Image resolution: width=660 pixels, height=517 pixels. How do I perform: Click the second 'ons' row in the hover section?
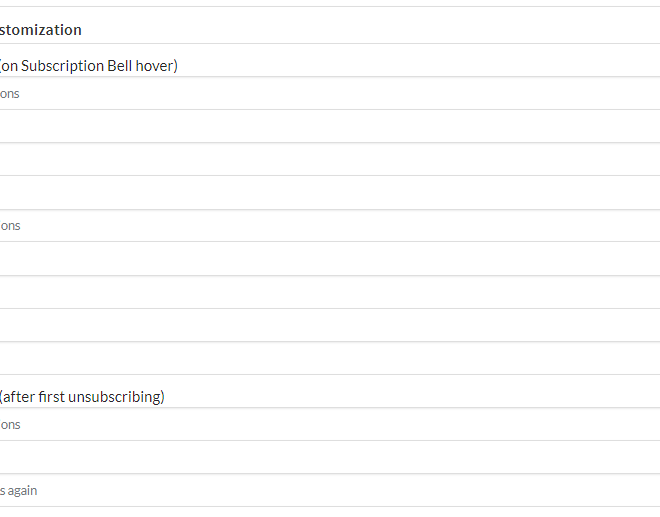(330, 226)
